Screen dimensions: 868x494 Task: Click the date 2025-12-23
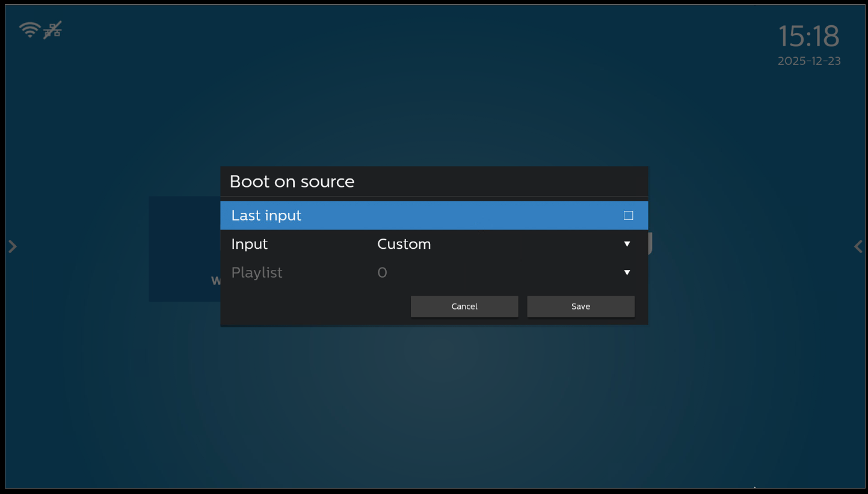pyautogui.click(x=808, y=61)
